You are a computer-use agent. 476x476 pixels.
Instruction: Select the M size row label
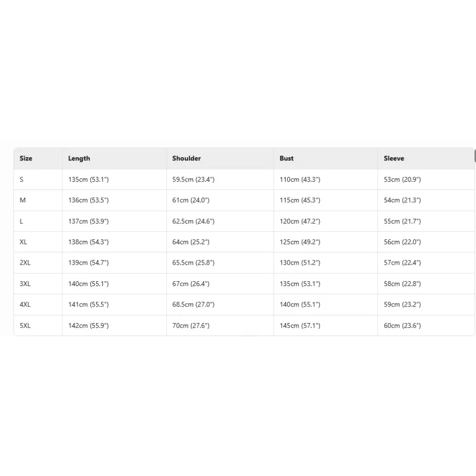pos(22,200)
